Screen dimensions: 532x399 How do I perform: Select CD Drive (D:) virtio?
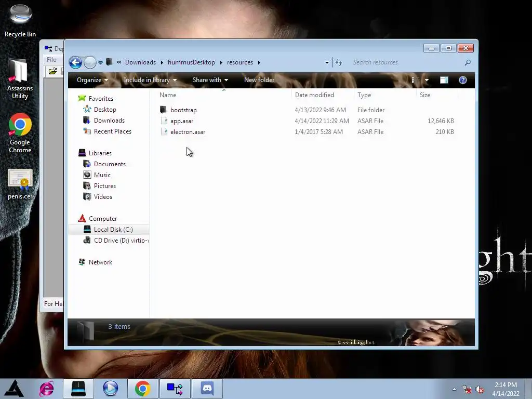coord(122,240)
